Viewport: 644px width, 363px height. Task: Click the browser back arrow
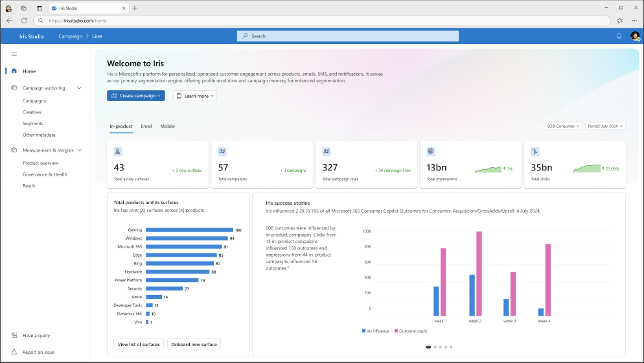tap(10, 21)
